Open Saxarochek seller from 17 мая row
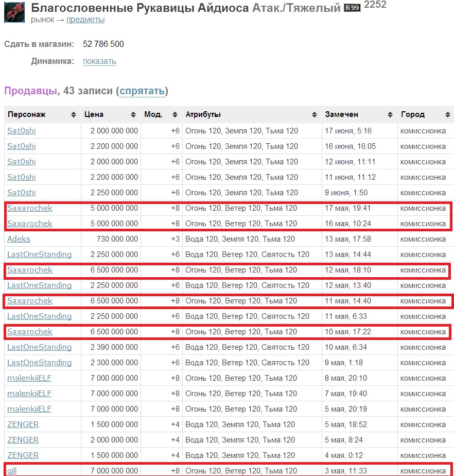This screenshot has height=476, width=454. (30, 208)
